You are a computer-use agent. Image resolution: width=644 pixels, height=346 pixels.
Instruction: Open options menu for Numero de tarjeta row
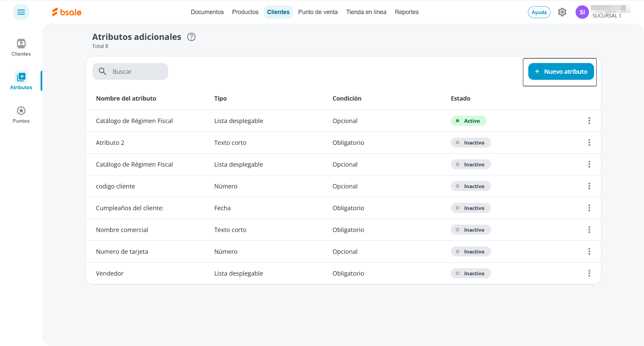589,251
